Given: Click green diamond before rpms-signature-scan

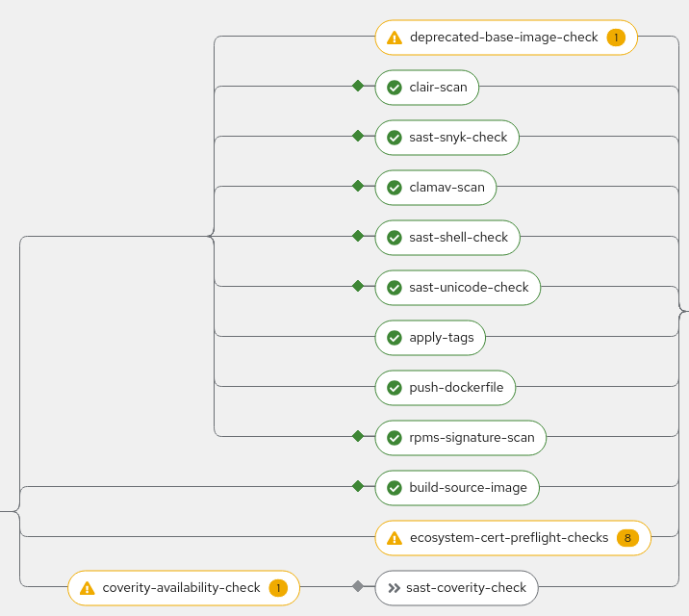Looking at the screenshot, I should coord(358,436).
